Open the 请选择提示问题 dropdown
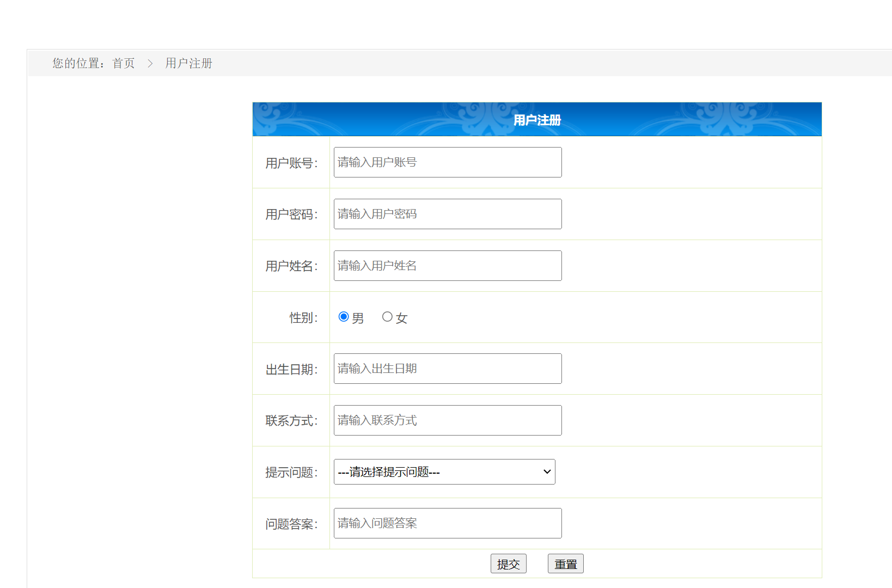 444,472
